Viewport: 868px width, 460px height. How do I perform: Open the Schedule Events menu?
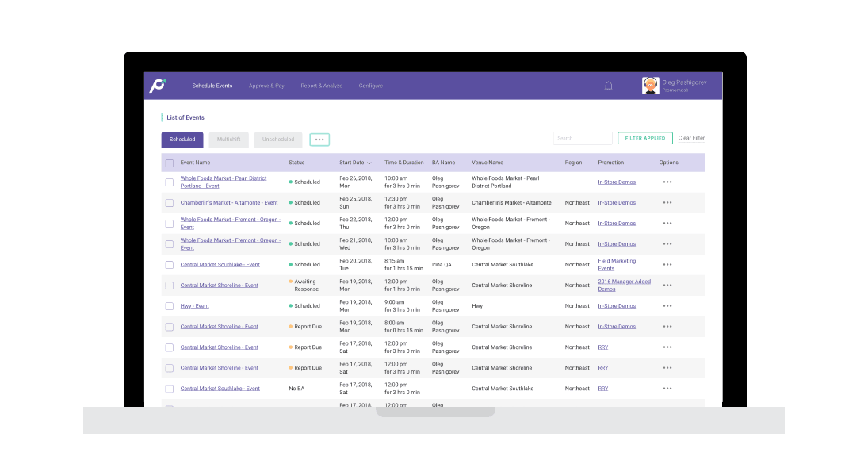[212, 86]
